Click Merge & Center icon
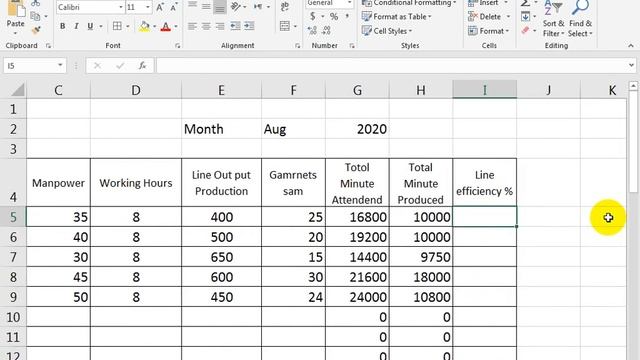640x360 pixels. click(x=285, y=27)
